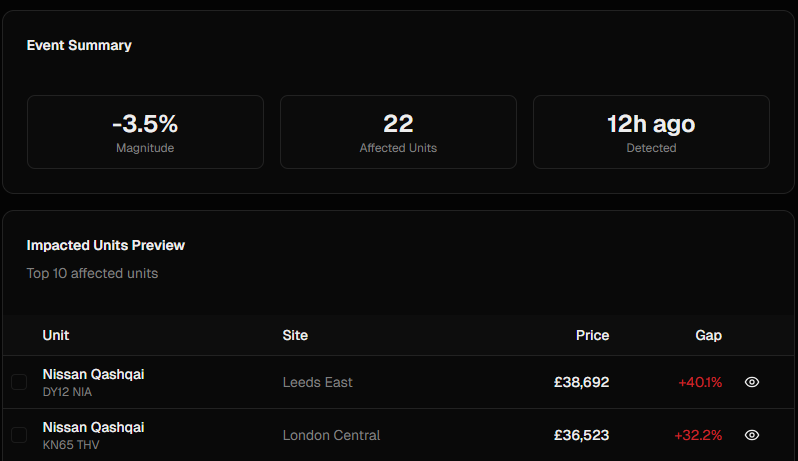Click the Site column header

tap(295, 335)
